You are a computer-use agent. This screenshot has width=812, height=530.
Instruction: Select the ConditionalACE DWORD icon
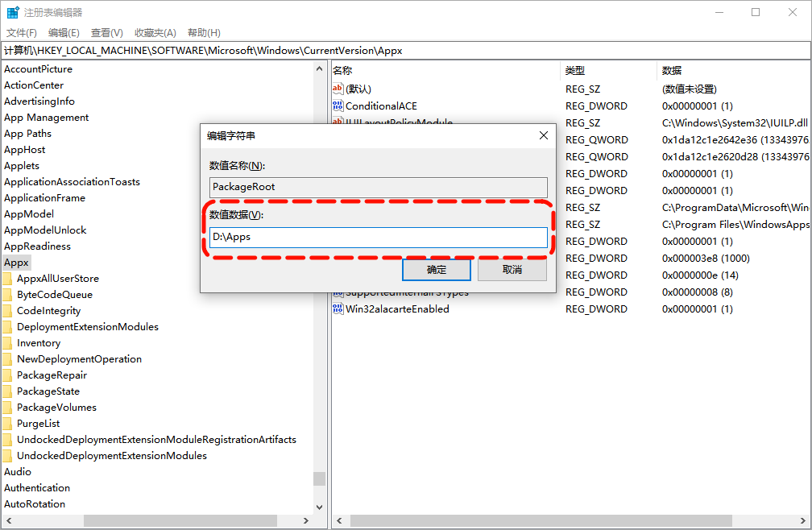[x=338, y=106]
